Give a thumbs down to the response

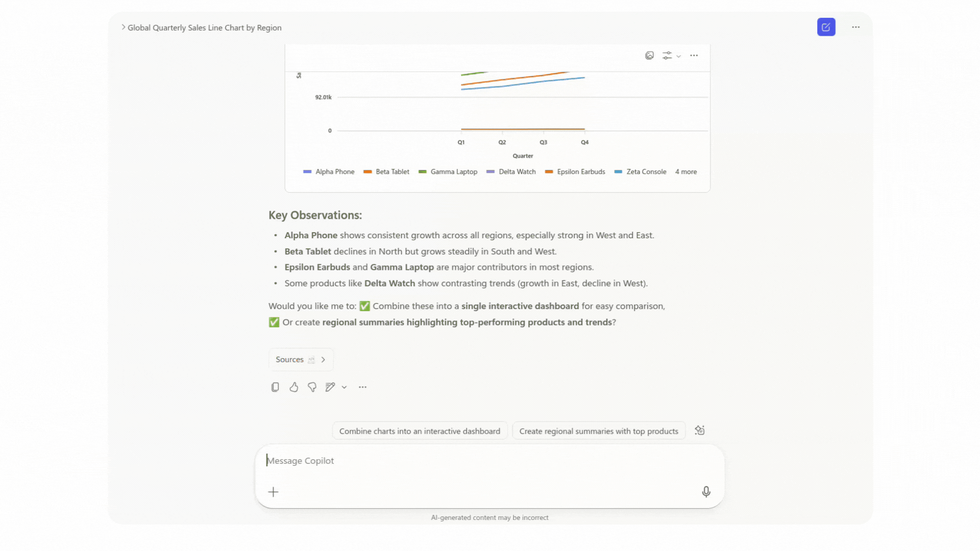(x=312, y=387)
